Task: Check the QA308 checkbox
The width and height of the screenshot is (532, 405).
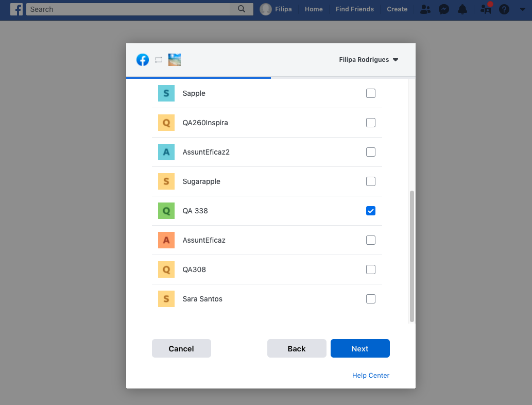Action: click(371, 269)
